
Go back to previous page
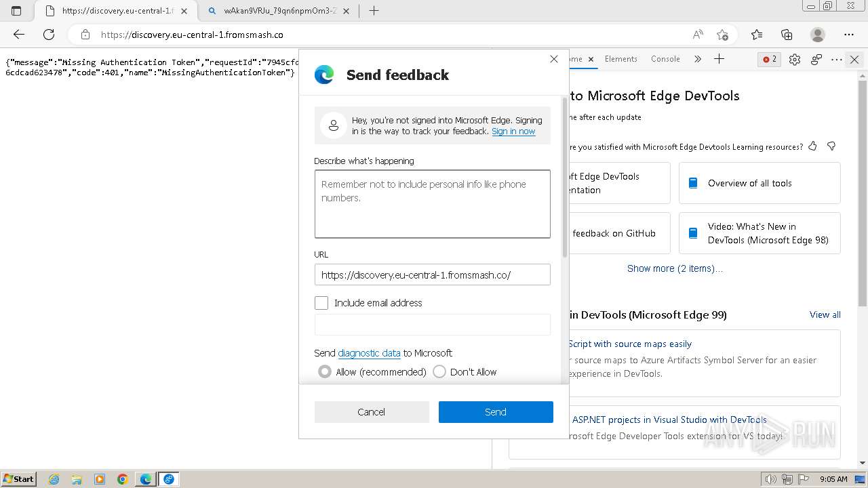coord(19,35)
